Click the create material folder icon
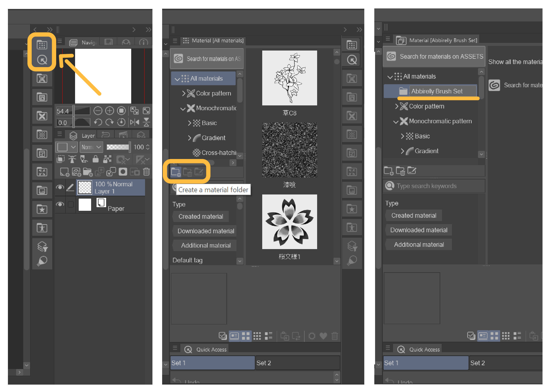 click(176, 172)
